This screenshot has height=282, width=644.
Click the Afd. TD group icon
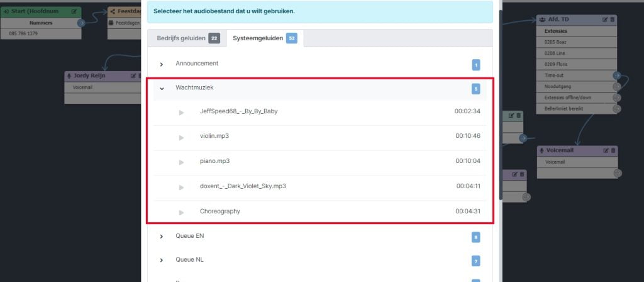[542, 20]
